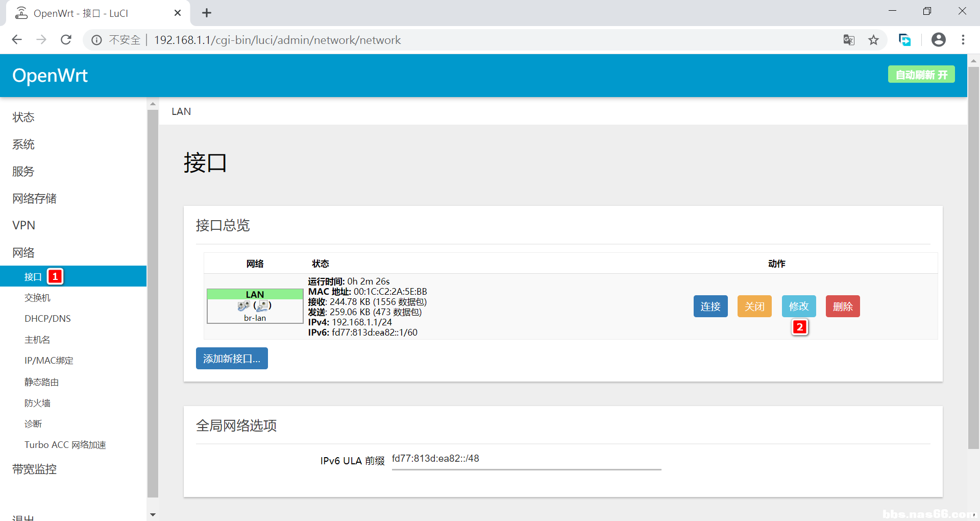This screenshot has width=980, height=521.
Task: Open the Google Translate page icon
Action: tap(849, 40)
